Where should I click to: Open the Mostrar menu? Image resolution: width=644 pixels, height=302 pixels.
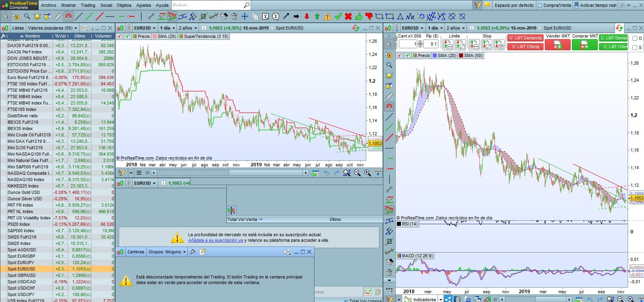[69, 5]
